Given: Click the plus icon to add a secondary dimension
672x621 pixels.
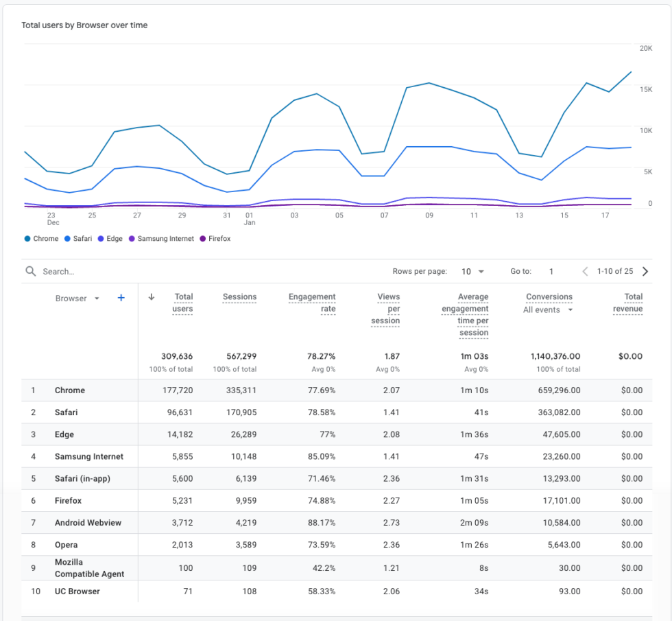Looking at the screenshot, I should pos(121,298).
